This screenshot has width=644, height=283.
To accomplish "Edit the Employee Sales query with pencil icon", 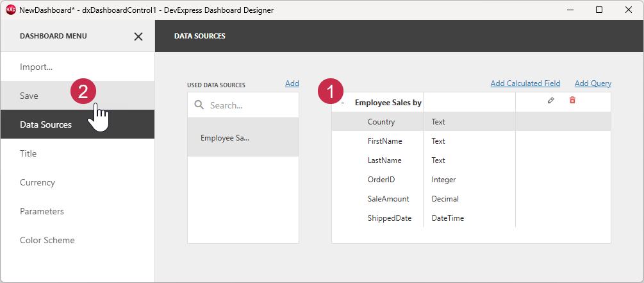I will (551, 100).
